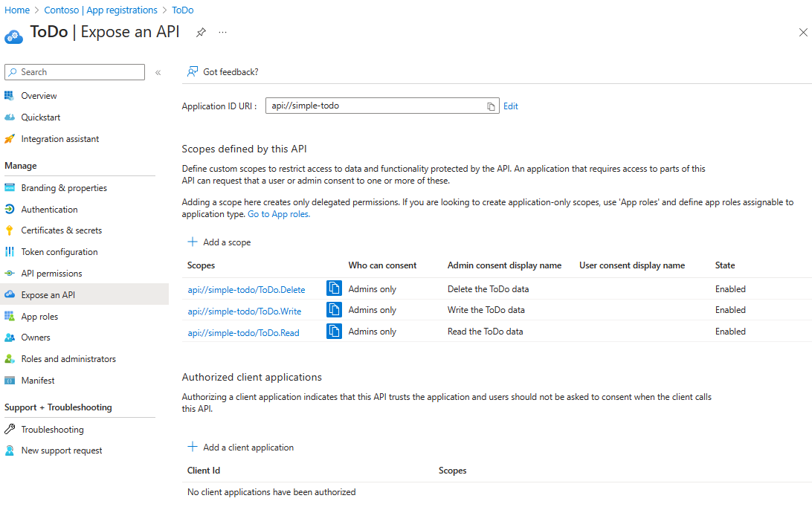Edit the Application ID URI
The height and width of the screenshot is (507, 812).
(x=511, y=106)
